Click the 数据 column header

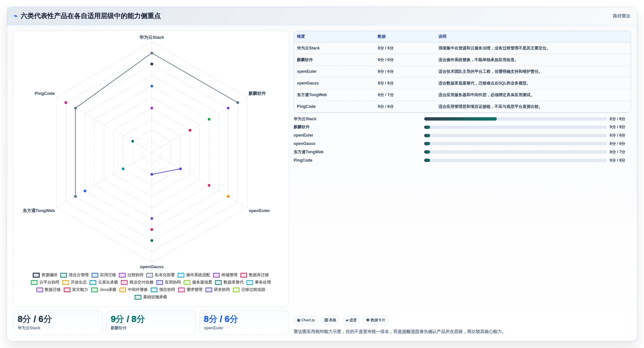pos(382,36)
